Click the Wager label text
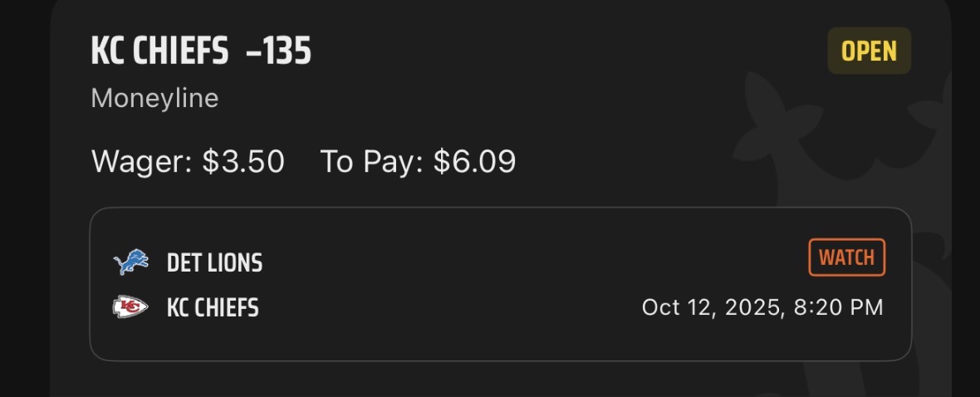The width and height of the screenshot is (980, 397). (141, 161)
